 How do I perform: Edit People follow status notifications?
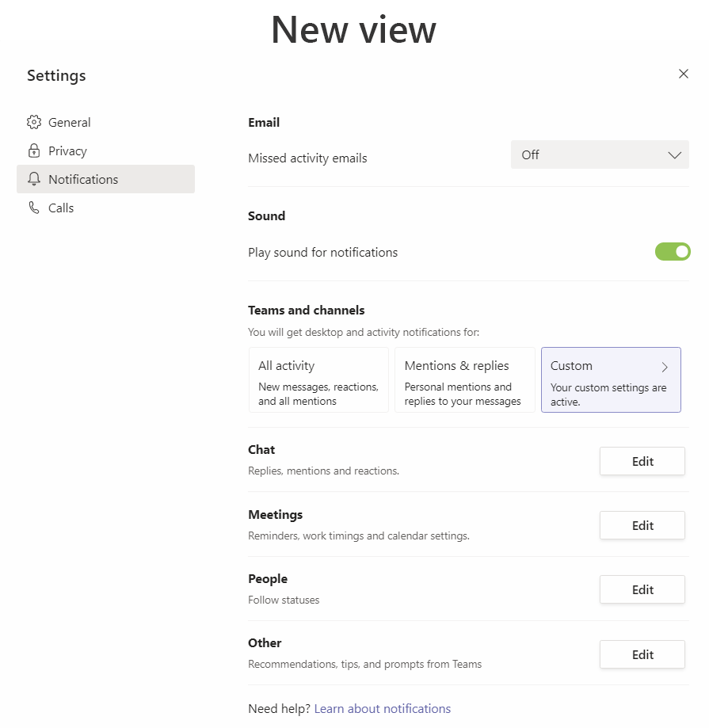642,589
